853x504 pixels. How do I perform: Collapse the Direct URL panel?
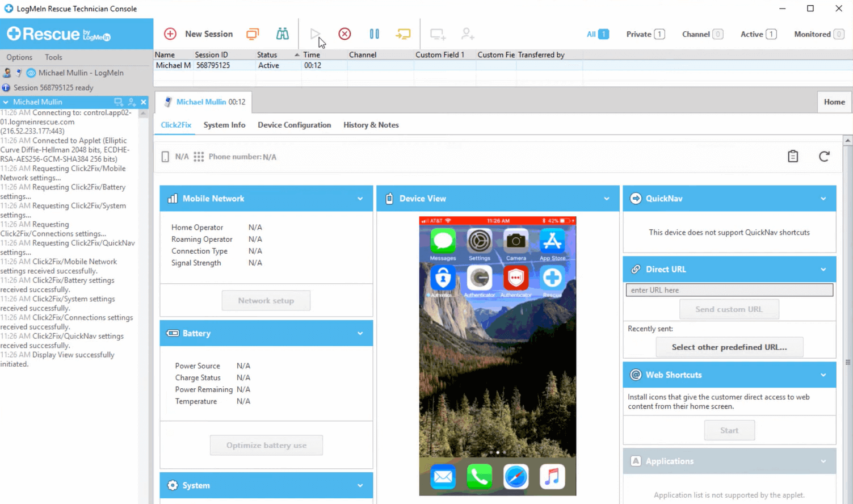(x=823, y=270)
